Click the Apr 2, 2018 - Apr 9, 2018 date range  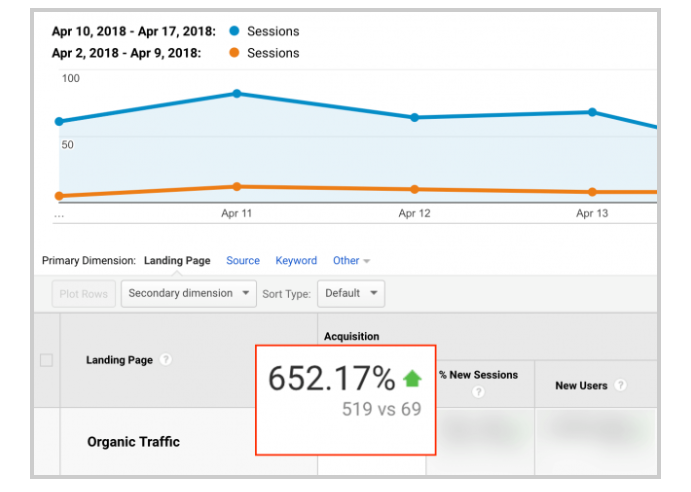click(x=126, y=53)
